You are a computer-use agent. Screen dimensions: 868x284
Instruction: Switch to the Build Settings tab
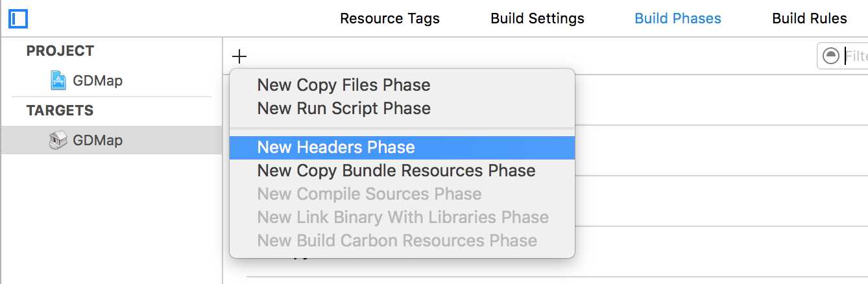(x=537, y=18)
